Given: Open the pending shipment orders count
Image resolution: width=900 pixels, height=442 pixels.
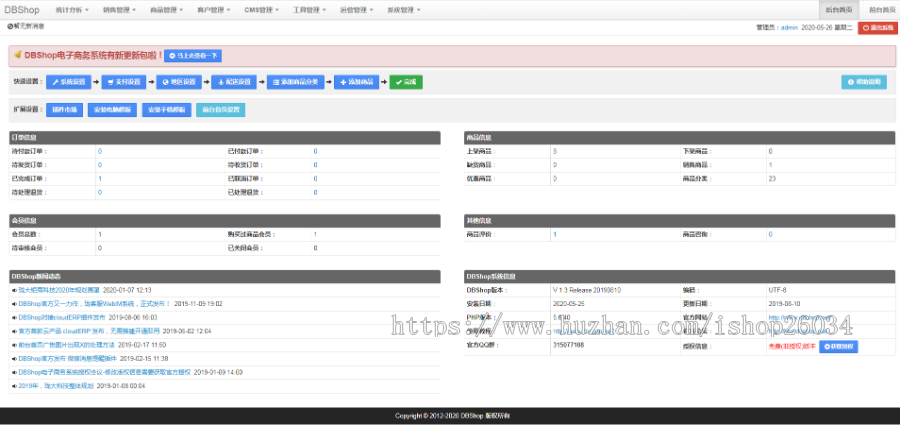Looking at the screenshot, I should (100, 165).
